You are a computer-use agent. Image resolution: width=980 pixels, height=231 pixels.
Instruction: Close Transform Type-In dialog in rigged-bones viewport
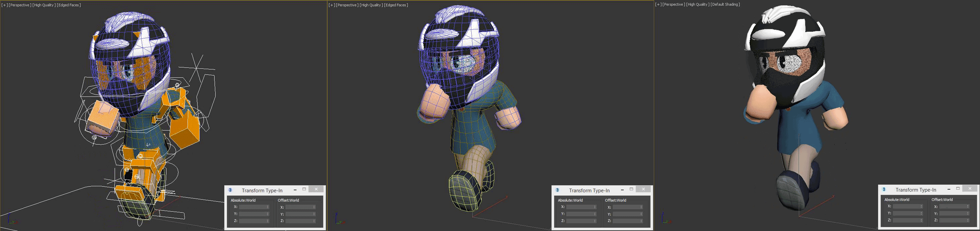coord(316,189)
